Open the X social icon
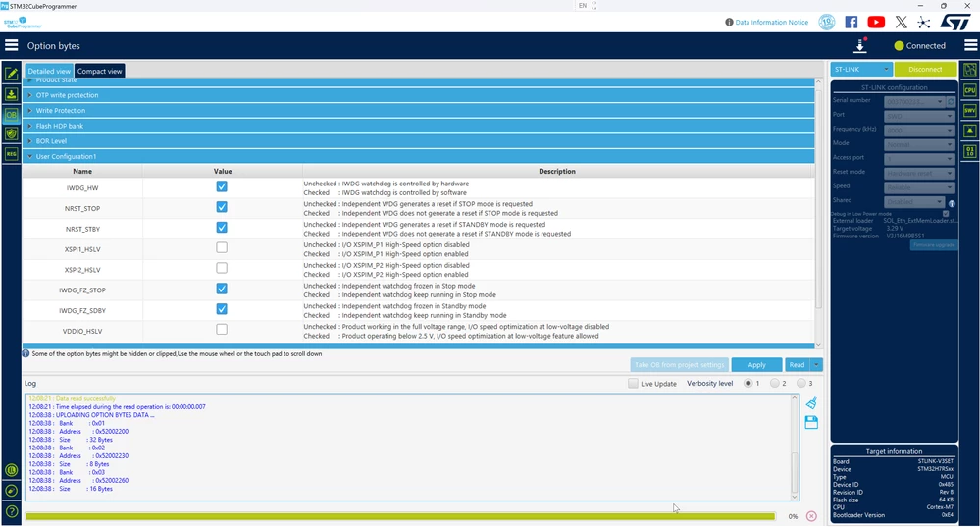Screen dimensions: 980x527 tap(901, 22)
